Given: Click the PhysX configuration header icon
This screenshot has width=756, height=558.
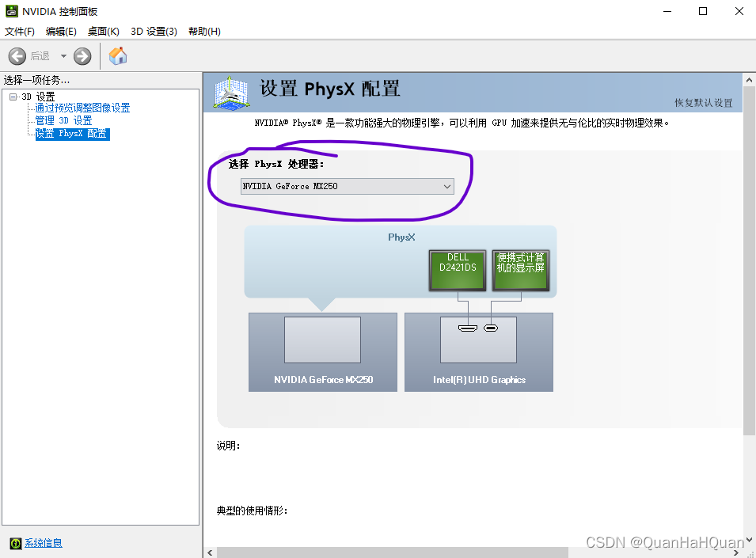Looking at the screenshot, I should pos(231,93).
